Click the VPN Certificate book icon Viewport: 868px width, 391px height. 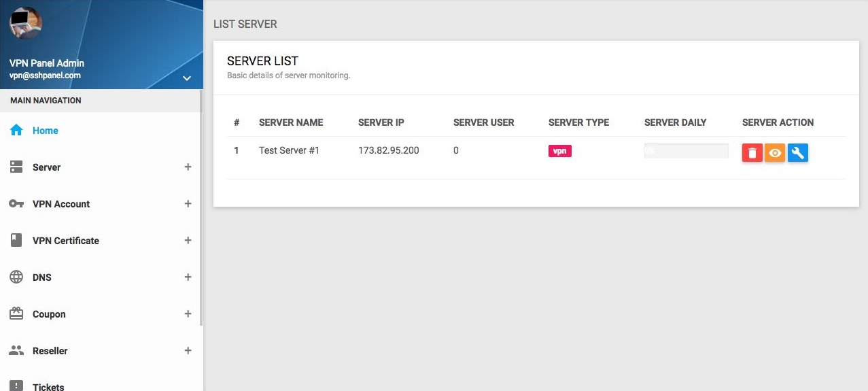click(x=16, y=241)
